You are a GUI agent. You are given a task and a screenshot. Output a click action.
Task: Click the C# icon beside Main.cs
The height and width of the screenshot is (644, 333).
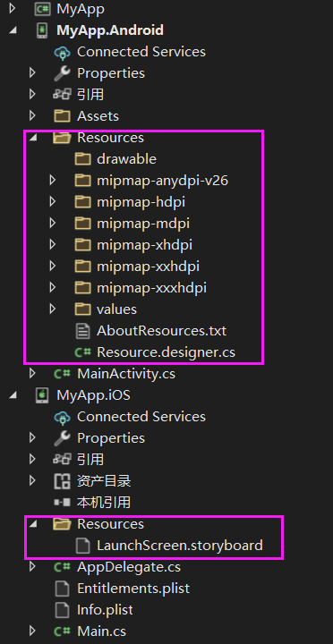(x=63, y=631)
